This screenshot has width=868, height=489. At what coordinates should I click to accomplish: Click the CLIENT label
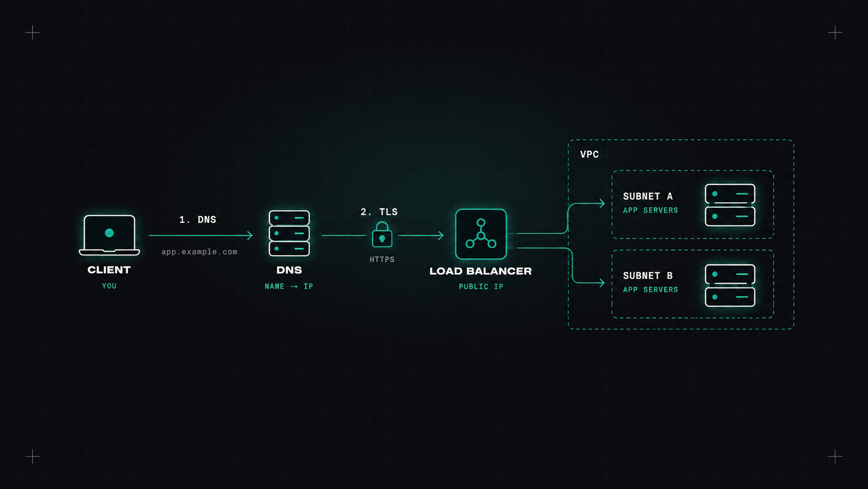click(109, 270)
